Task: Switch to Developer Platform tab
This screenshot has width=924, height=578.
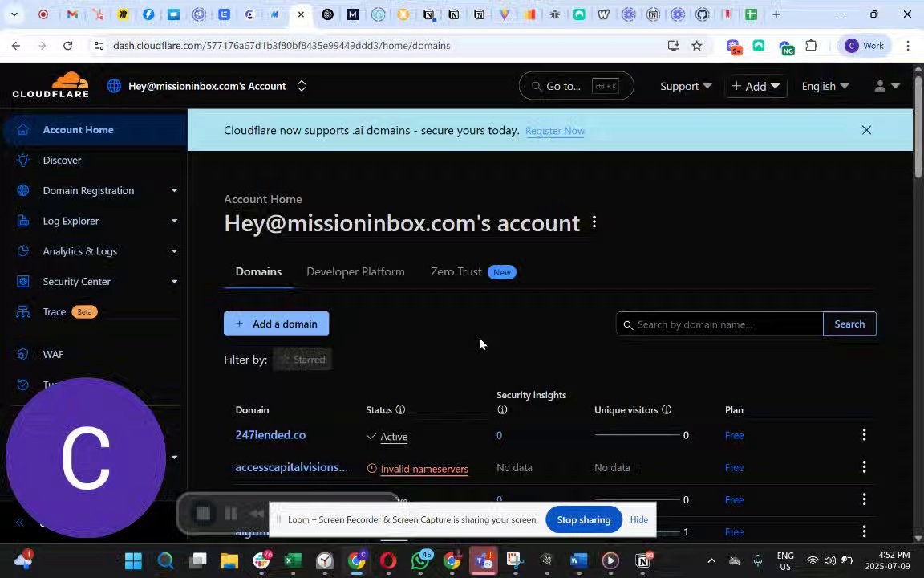Action: pos(355,272)
